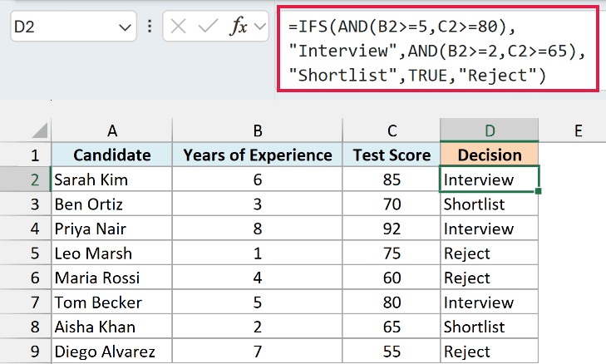Viewport: 606px width, 364px height.
Task: Select the Sarah Kim cell
Action: (111, 180)
